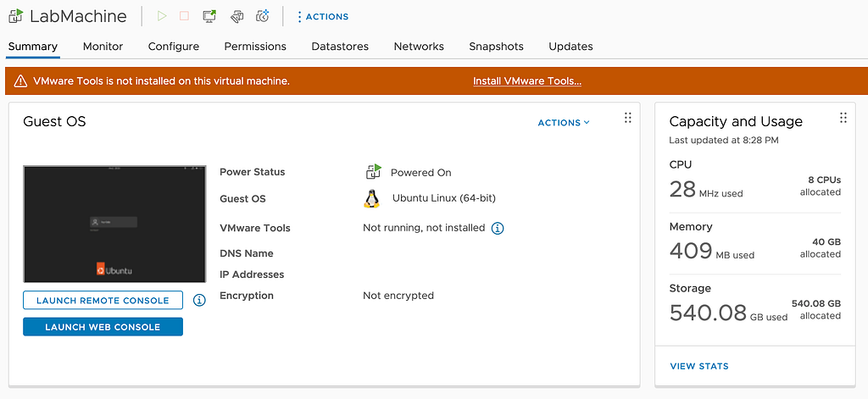Open the header ACTIONS menu

323,17
